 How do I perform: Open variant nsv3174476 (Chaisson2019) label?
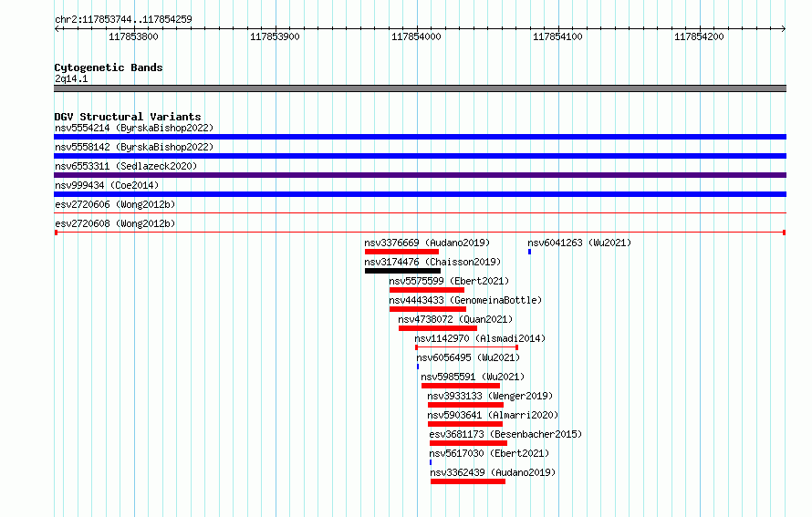pos(432,262)
